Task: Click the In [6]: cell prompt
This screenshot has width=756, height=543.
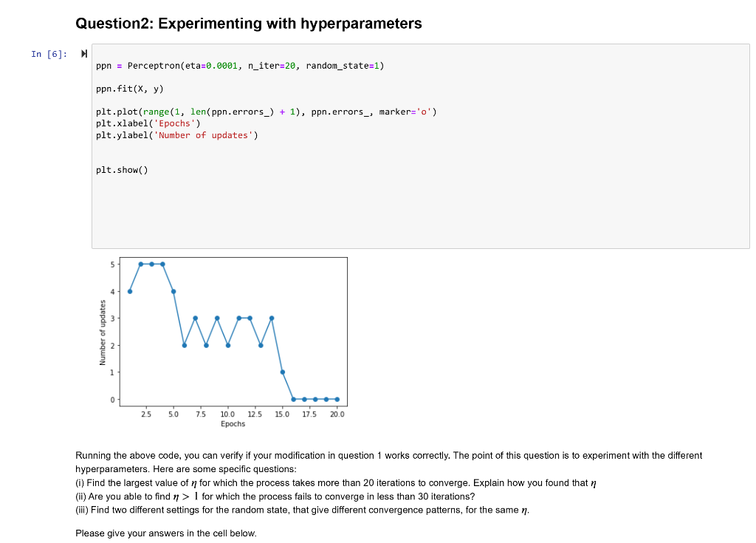Action: [x=49, y=54]
